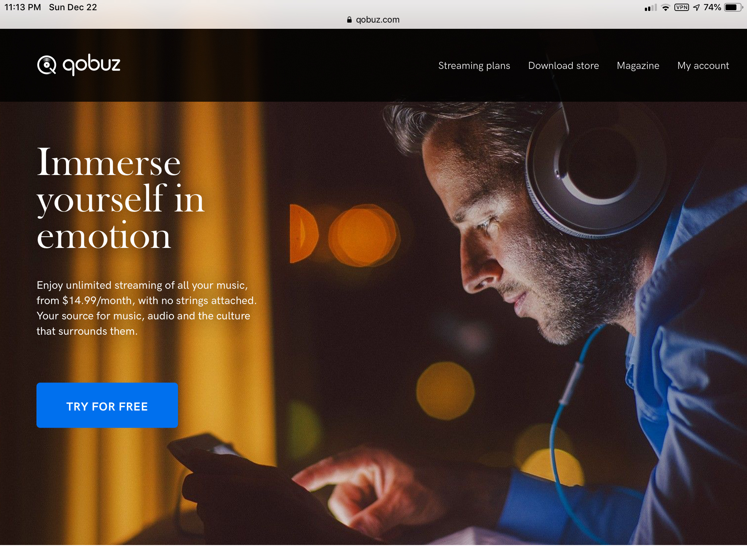
Task: Click the headphones in the hero photo
Action: click(x=598, y=171)
